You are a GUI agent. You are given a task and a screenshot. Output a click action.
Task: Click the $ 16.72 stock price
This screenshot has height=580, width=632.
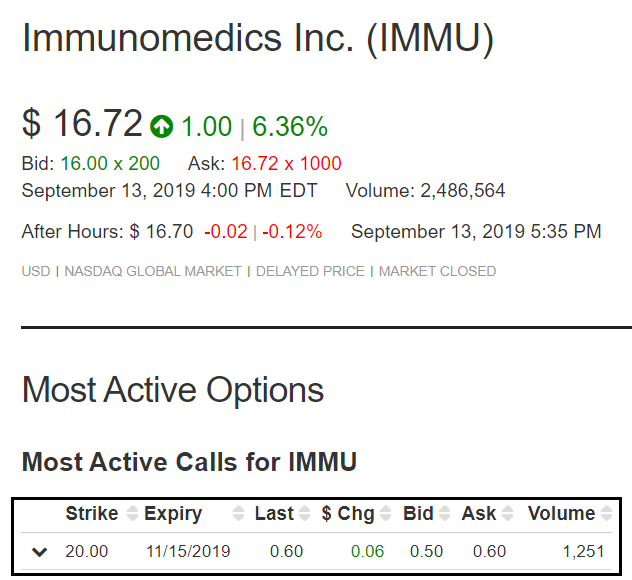[82, 123]
